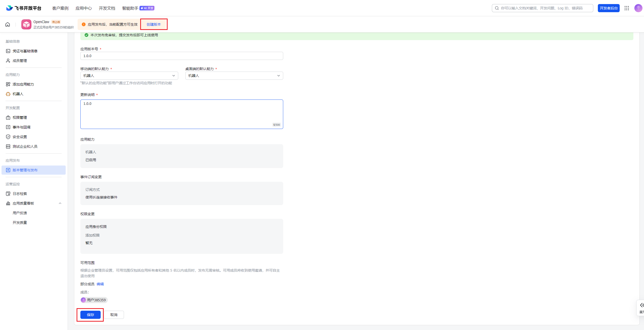Click the 应用版本号 input field

[x=182, y=56]
